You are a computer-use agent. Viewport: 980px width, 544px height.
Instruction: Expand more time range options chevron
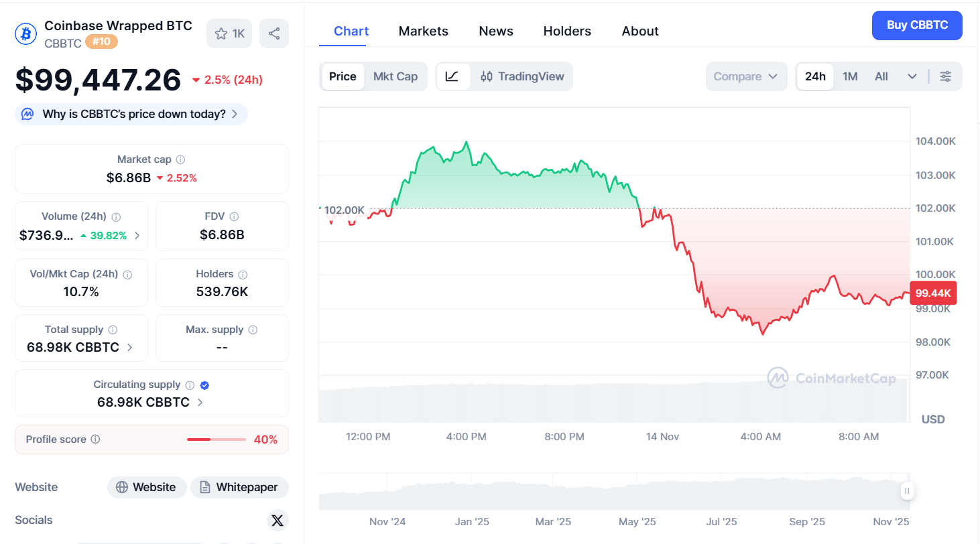pyautogui.click(x=912, y=76)
